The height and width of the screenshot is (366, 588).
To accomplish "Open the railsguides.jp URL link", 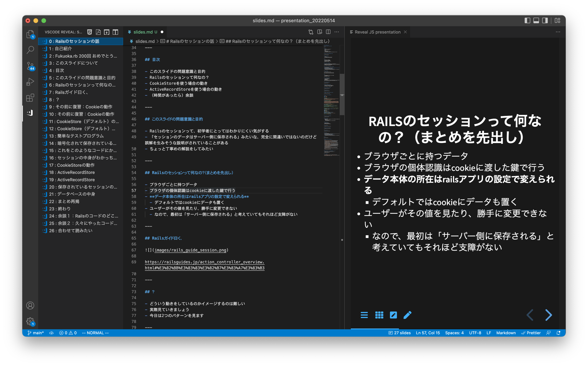I will click(204, 262).
